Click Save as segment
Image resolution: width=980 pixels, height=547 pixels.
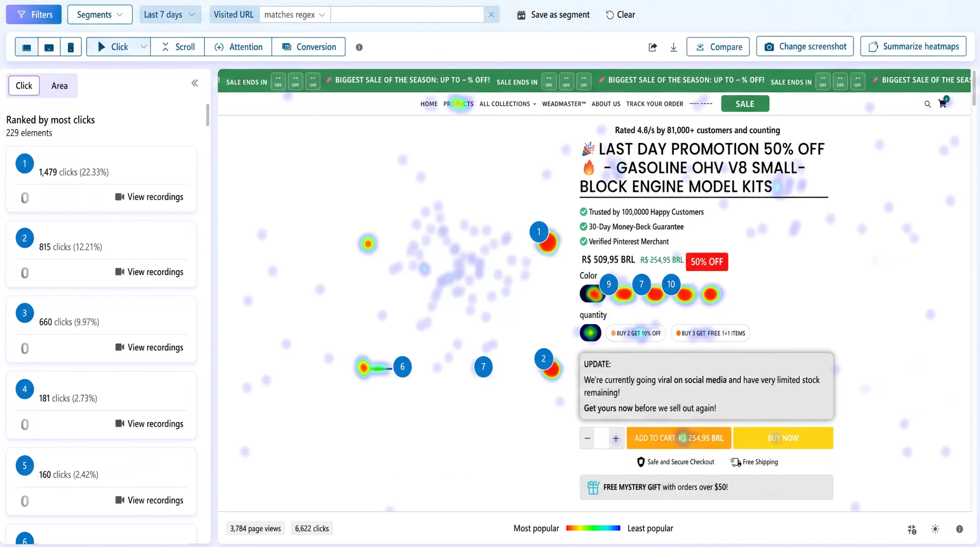554,15
